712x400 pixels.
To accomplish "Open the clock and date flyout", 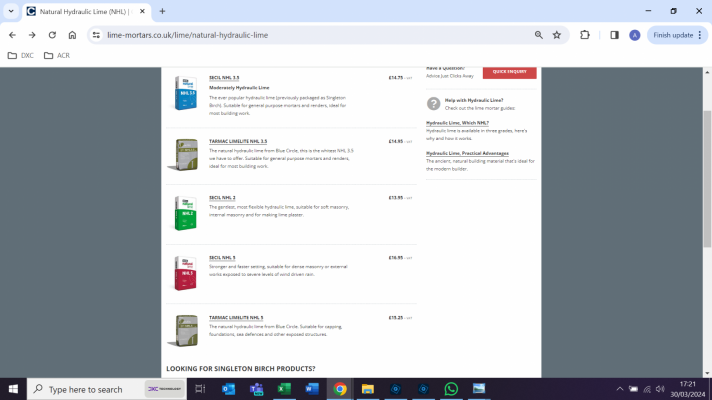I will tap(688, 389).
